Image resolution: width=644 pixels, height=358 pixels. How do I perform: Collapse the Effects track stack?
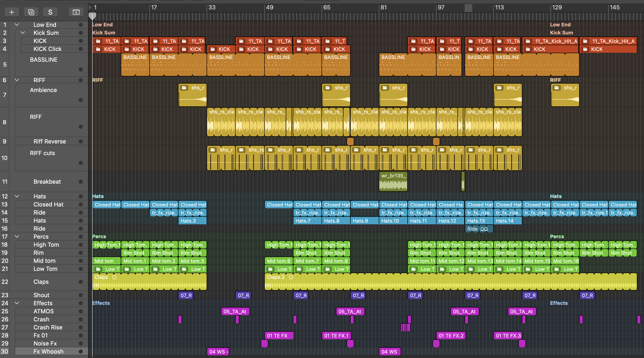pos(17,303)
